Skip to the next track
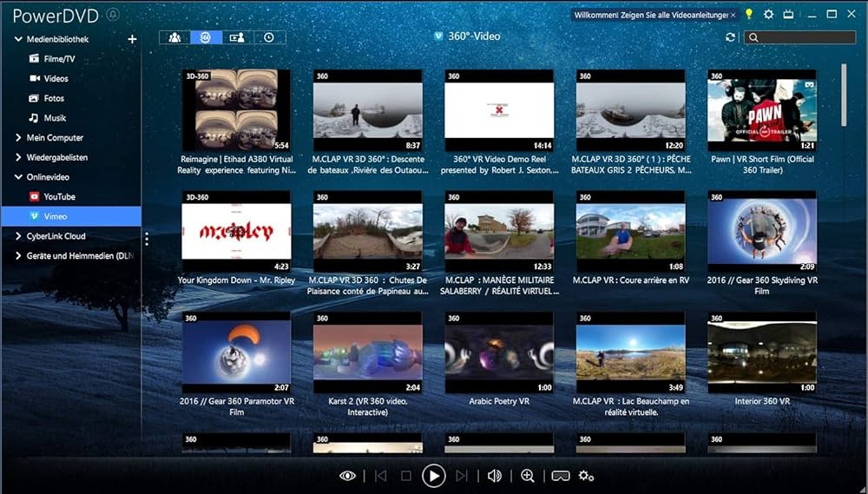The image size is (868, 494). coord(461,476)
